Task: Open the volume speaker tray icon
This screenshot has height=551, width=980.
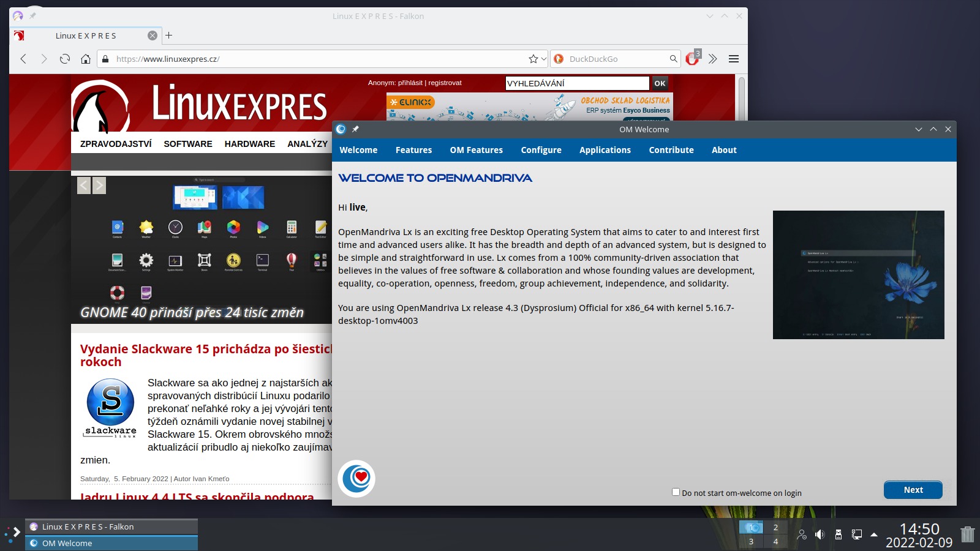Action: (820, 534)
